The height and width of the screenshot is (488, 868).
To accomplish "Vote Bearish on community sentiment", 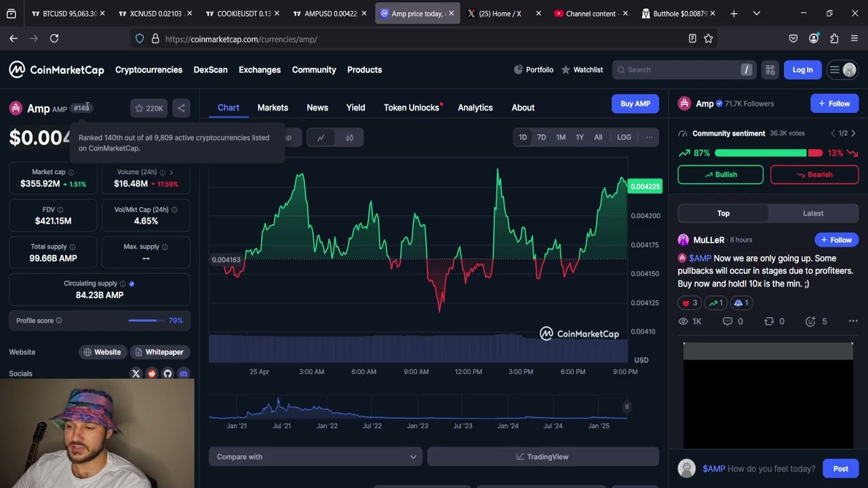I will pos(814,175).
